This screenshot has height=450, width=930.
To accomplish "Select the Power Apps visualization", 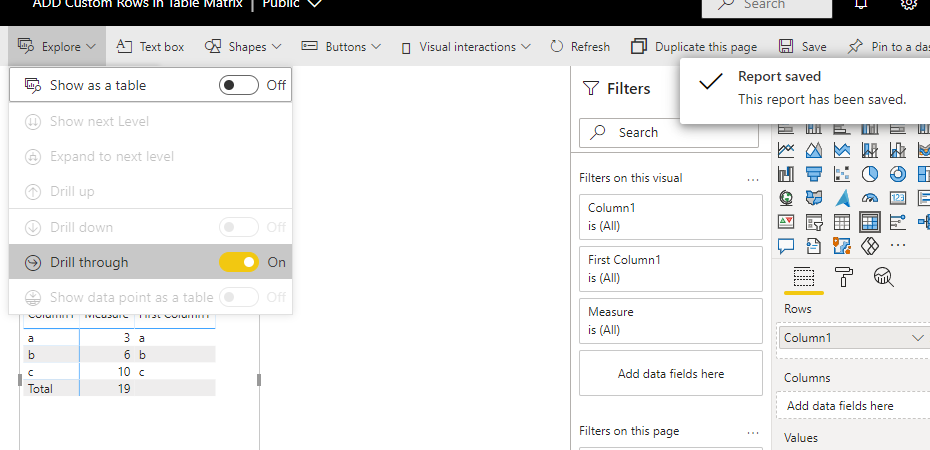I will click(870, 245).
